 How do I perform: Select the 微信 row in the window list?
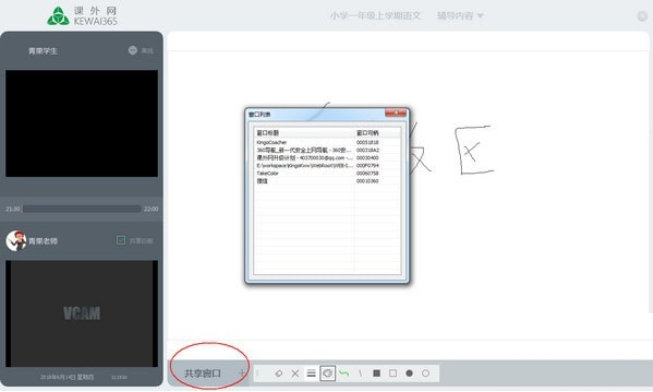tap(327, 181)
